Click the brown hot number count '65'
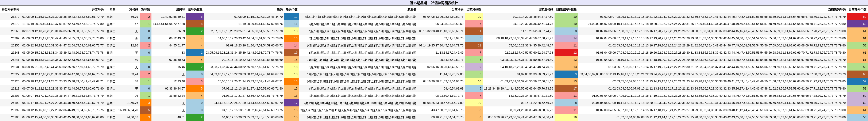 click(x=857, y=74)
